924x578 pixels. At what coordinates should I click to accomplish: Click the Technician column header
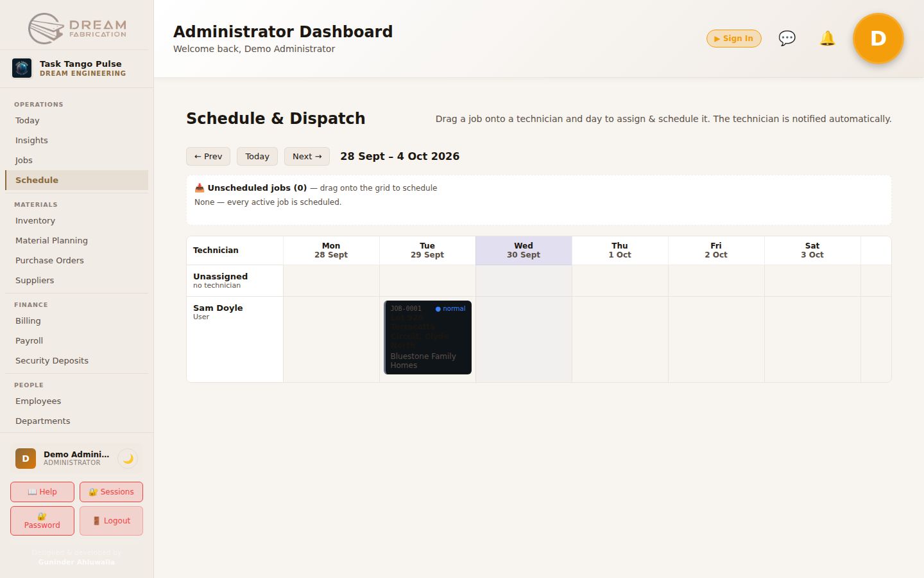pos(235,250)
